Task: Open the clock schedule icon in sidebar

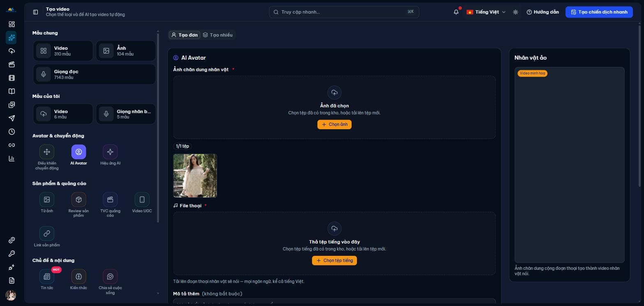Action: click(x=11, y=132)
